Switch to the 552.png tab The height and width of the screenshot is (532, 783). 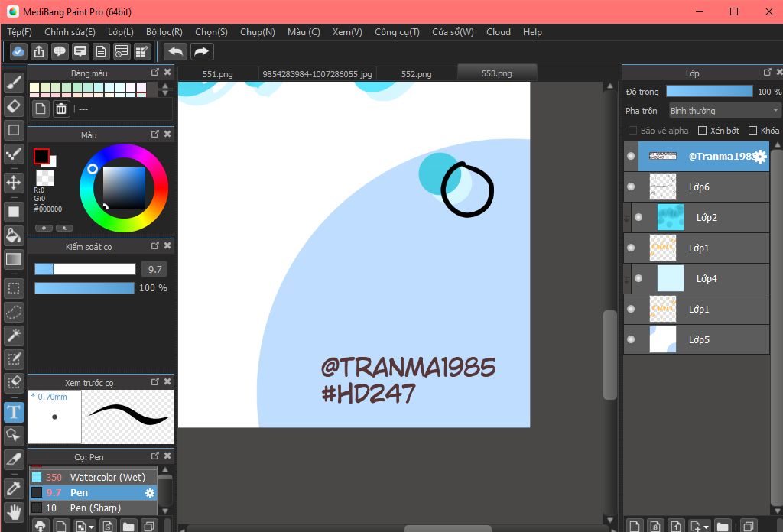point(417,74)
